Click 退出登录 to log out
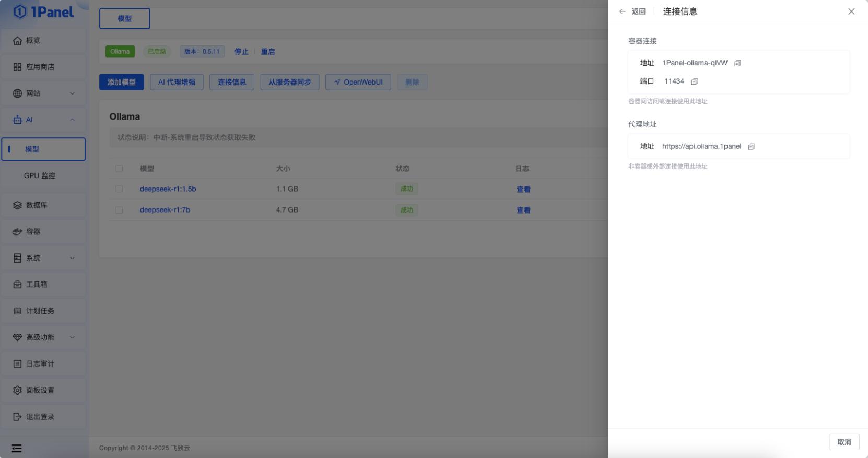868x458 pixels. click(43, 417)
